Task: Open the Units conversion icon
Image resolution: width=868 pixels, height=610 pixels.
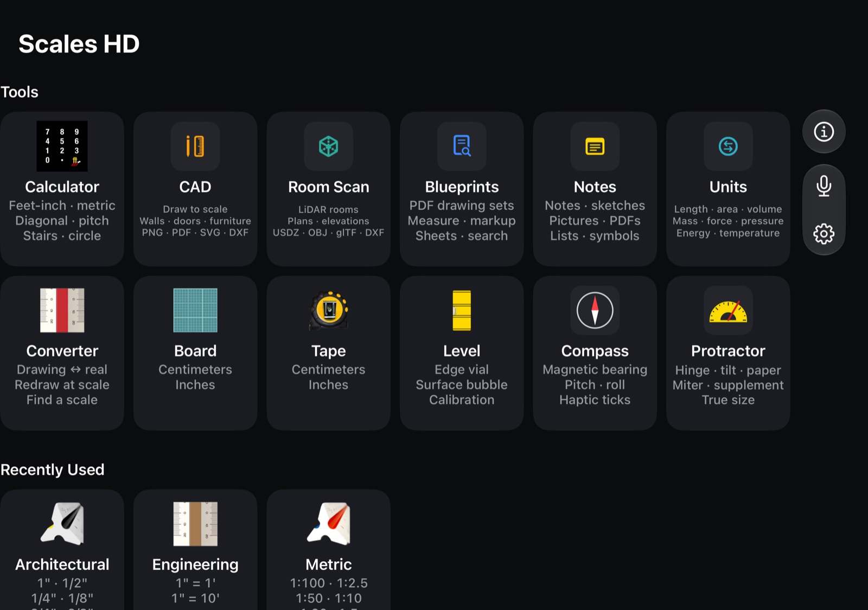Action: click(x=728, y=146)
